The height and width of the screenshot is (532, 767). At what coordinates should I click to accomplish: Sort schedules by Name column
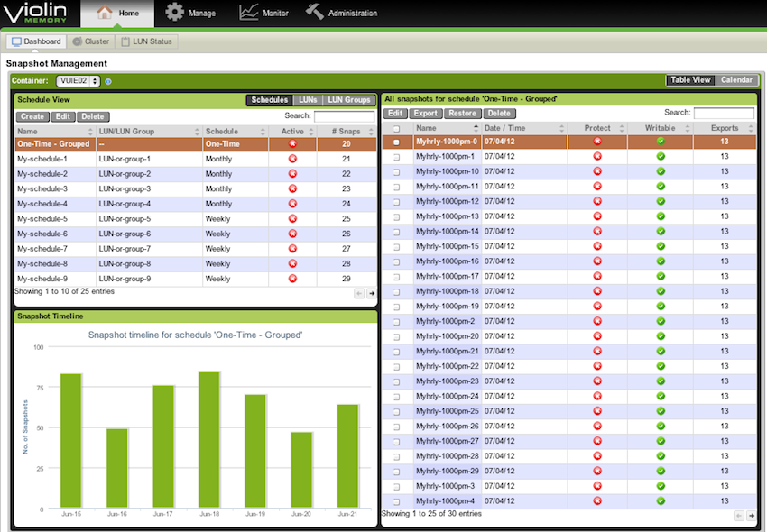pos(55,132)
